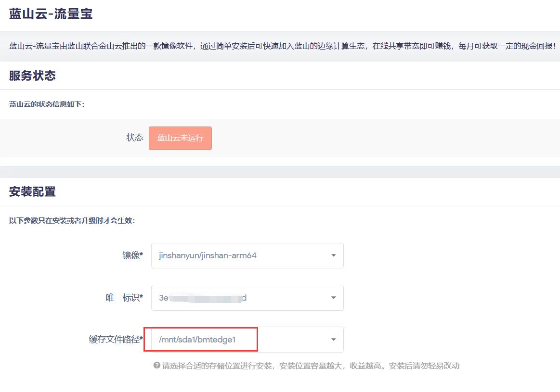Click the 蓝山云未运行 status button
Screen dimensions: 560x392
pyautogui.click(x=181, y=138)
